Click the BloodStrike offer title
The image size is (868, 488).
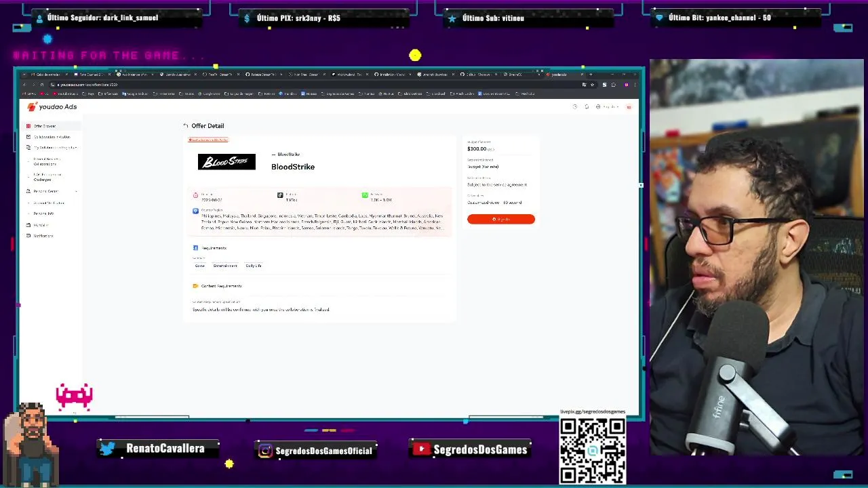pos(293,167)
